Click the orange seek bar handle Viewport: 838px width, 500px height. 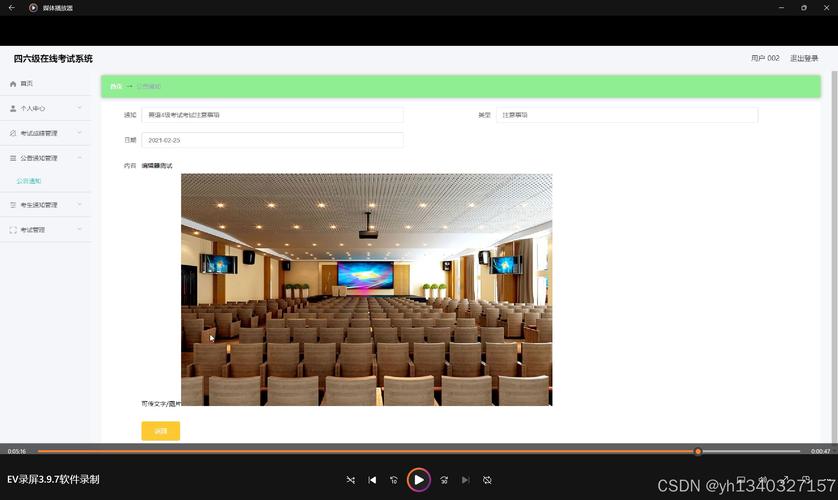click(x=698, y=451)
